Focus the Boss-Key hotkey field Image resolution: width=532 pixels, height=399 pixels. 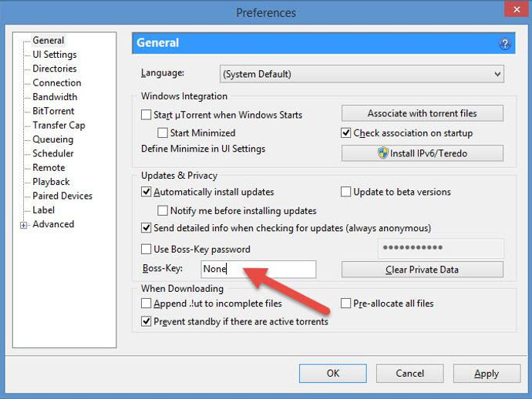(x=258, y=269)
